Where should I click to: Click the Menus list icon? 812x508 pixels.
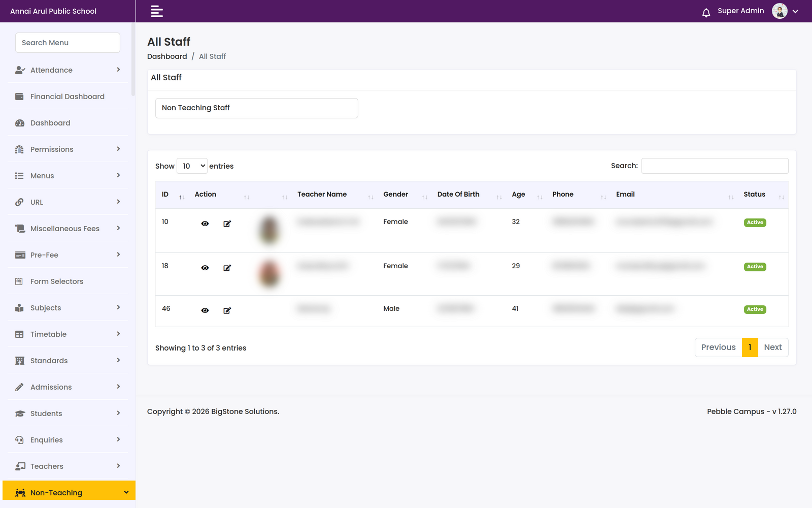19,176
